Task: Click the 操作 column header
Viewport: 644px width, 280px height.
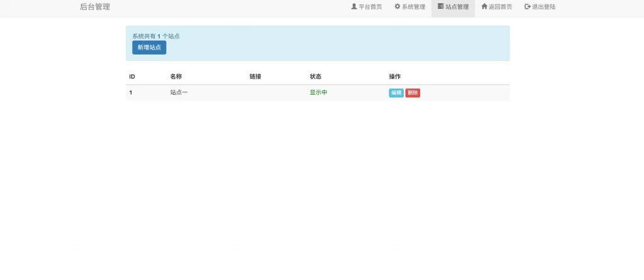Action: [395, 77]
